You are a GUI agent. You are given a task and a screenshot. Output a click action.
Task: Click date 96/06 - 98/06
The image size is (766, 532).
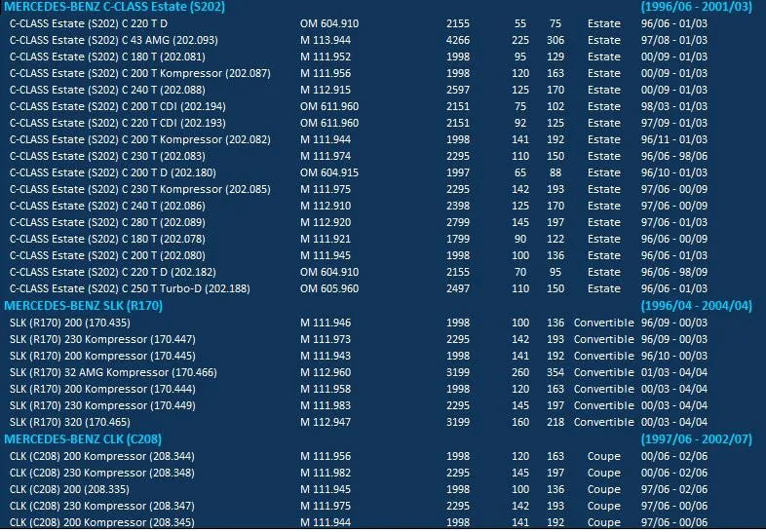[674, 156]
